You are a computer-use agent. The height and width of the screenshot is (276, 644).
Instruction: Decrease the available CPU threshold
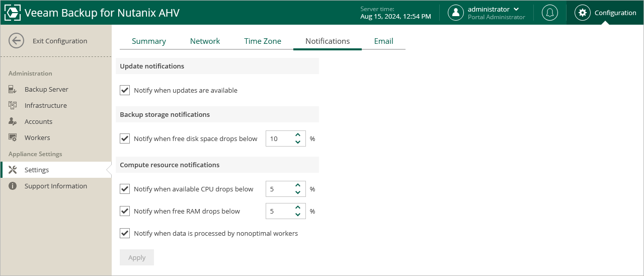298,192
